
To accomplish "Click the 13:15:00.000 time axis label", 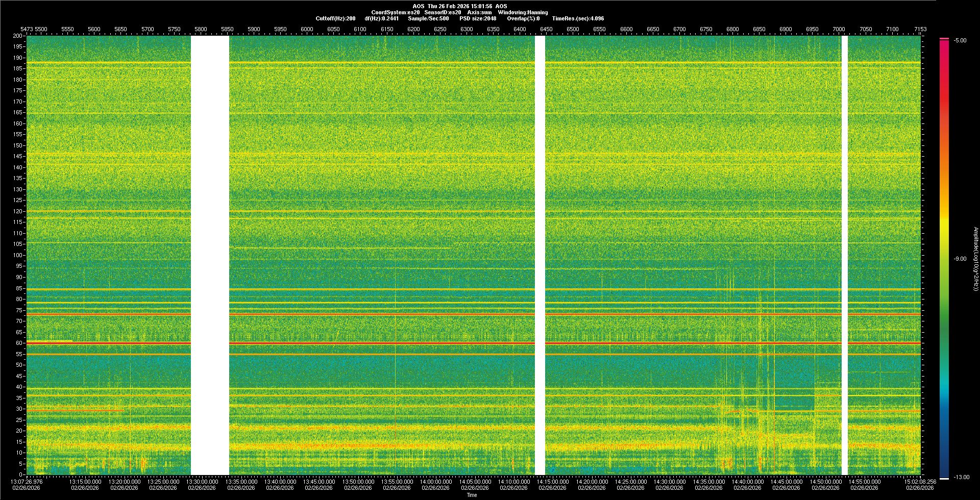I will (x=85, y=482).
